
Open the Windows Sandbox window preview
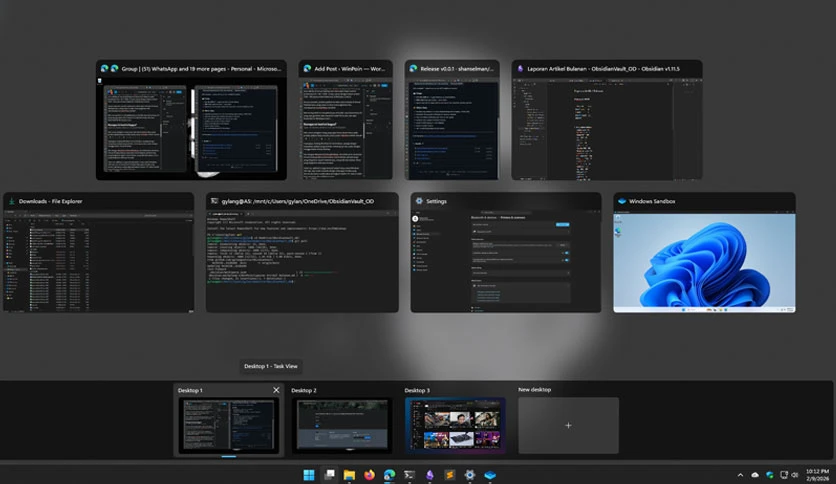[x=704, y=253]
